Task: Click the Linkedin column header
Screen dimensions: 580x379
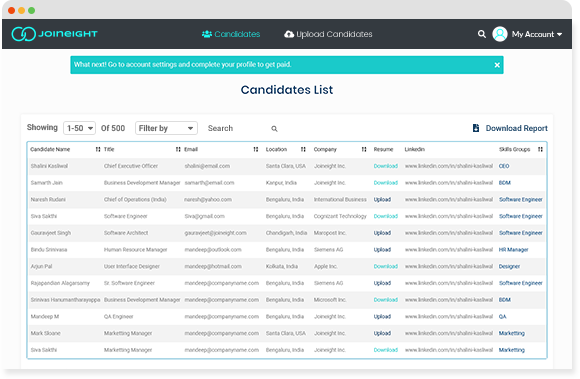Action: tap(415, 149)
